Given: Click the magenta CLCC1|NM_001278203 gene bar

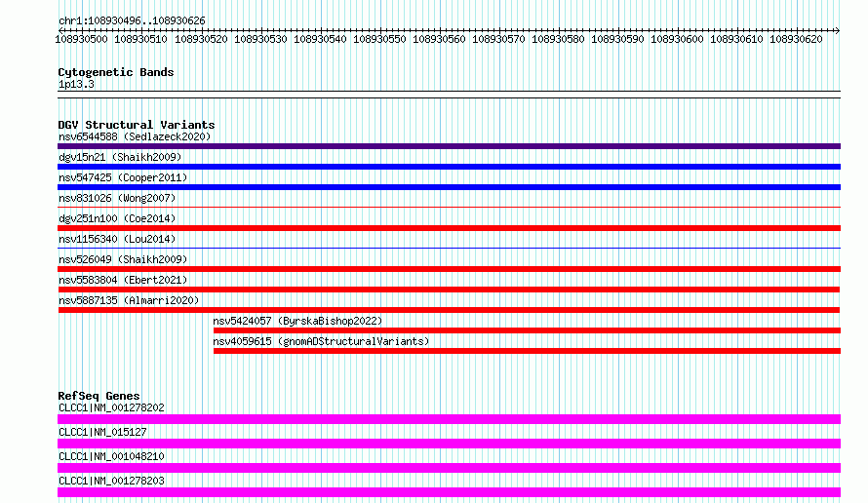Looking at the screenshot, I should [x=449, y=492].
